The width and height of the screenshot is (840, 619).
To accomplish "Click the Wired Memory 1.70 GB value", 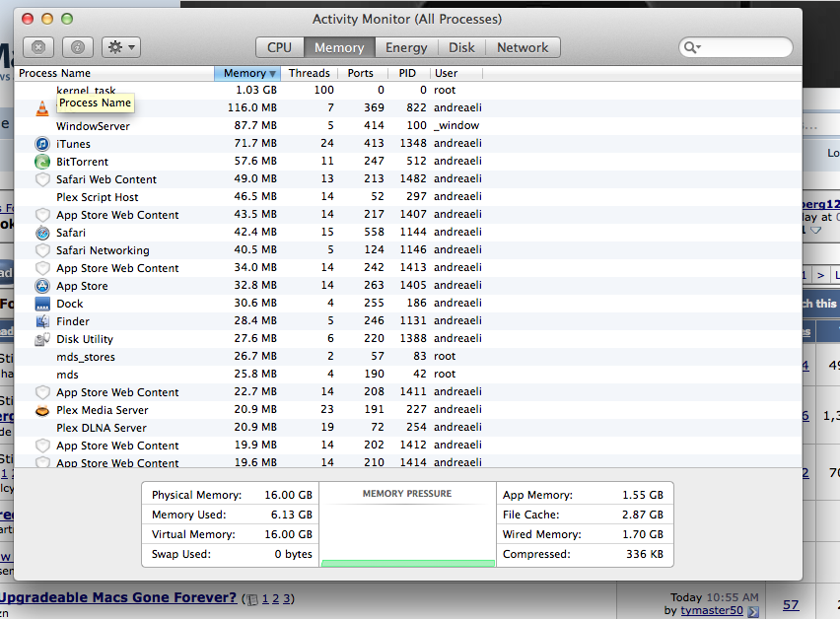I will tap(643, 534).
